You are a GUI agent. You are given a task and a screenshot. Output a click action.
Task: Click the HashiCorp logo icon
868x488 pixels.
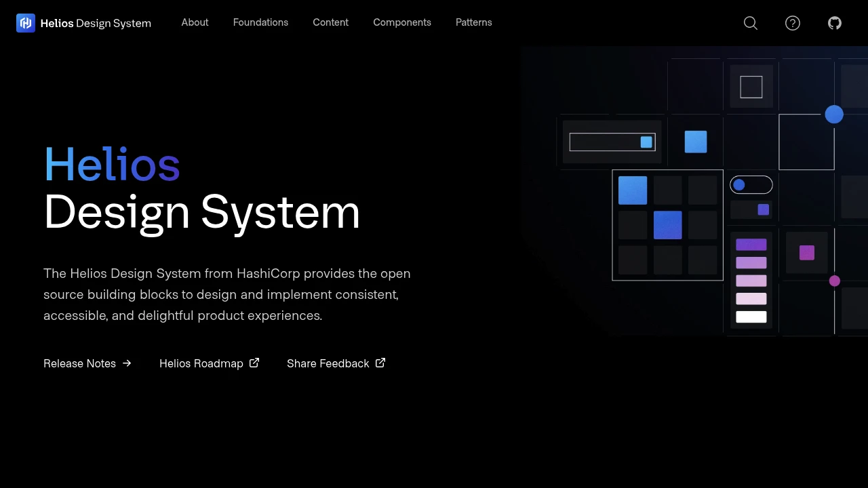coord(25,23)
